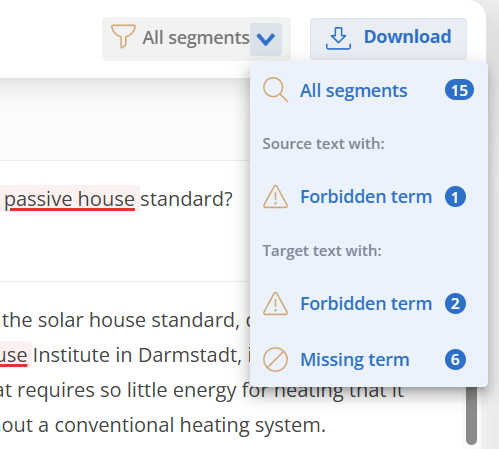The width and height of the screenshot is (499, 449).
Task: Click the download arrow icon
Action: click(338, 38)
